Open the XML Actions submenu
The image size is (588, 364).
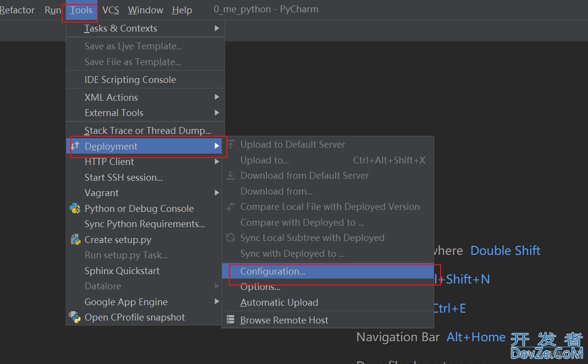coord(145,97)
